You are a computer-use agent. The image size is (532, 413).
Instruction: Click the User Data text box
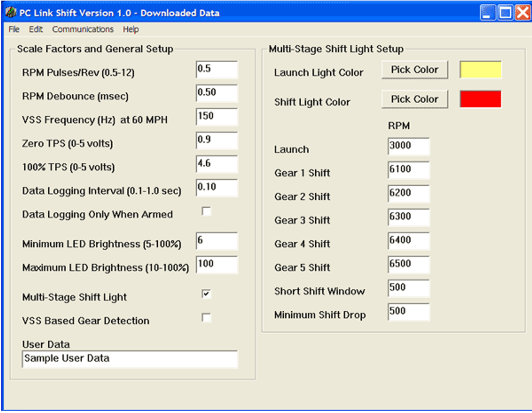[130, 359]
